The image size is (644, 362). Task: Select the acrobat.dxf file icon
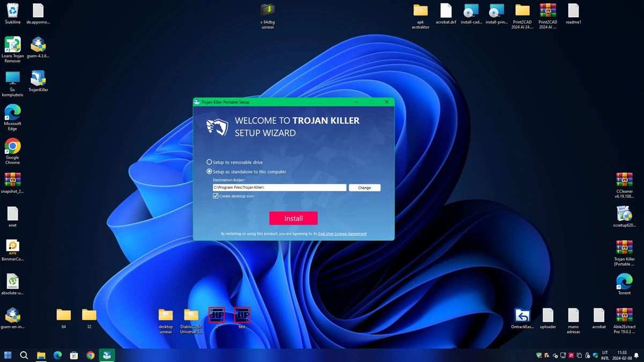point(446,13)
